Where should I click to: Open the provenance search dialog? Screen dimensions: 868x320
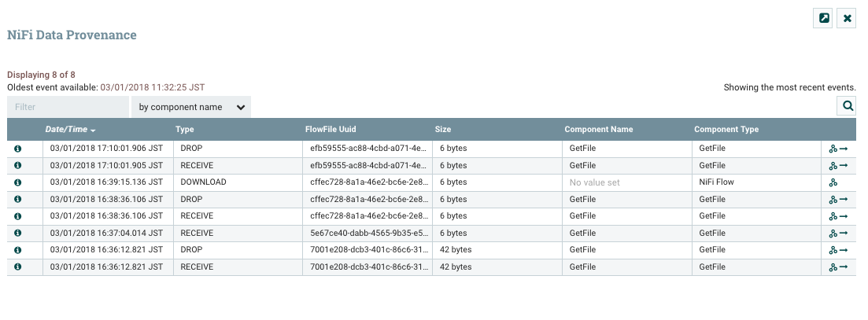846,105
